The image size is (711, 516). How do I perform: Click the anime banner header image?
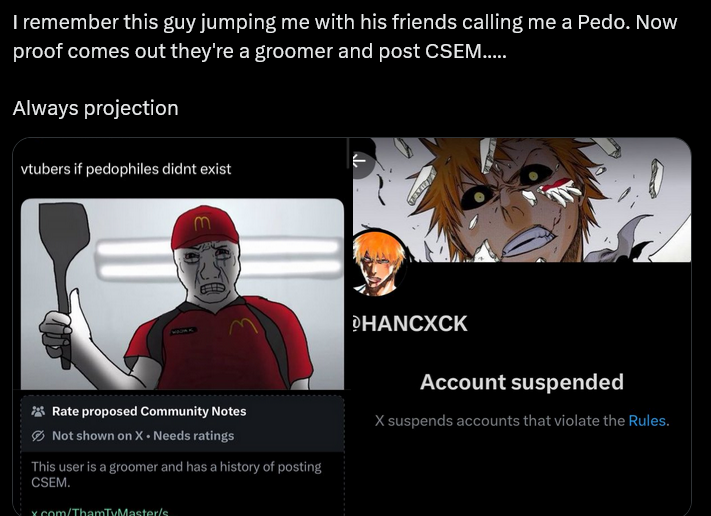tap(522, 200)
